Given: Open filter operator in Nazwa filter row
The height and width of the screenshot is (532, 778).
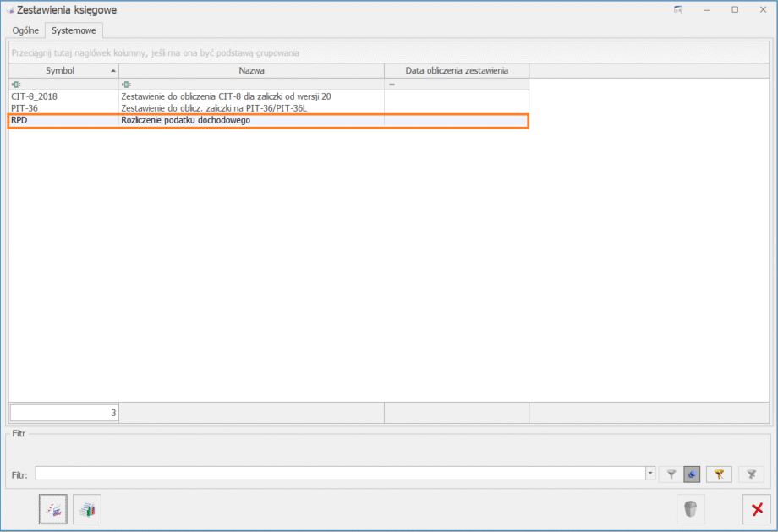Looking at the screenshot, I should [x=126, y=85].
